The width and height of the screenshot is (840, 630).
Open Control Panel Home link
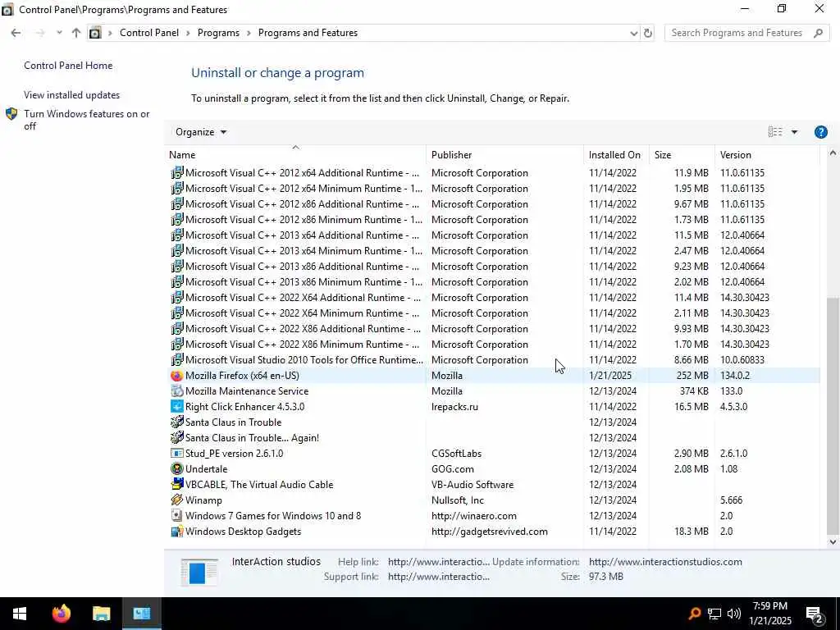tap(68, 66)
